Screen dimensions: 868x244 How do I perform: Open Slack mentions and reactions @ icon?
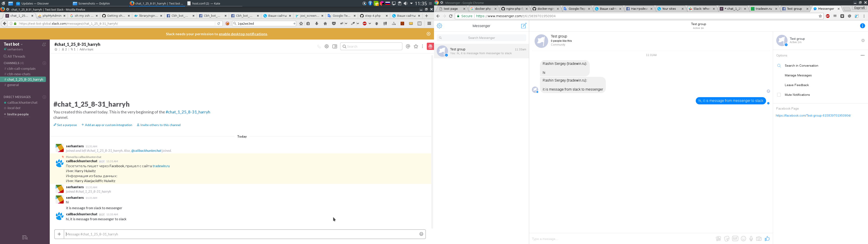tap(408, 47)
